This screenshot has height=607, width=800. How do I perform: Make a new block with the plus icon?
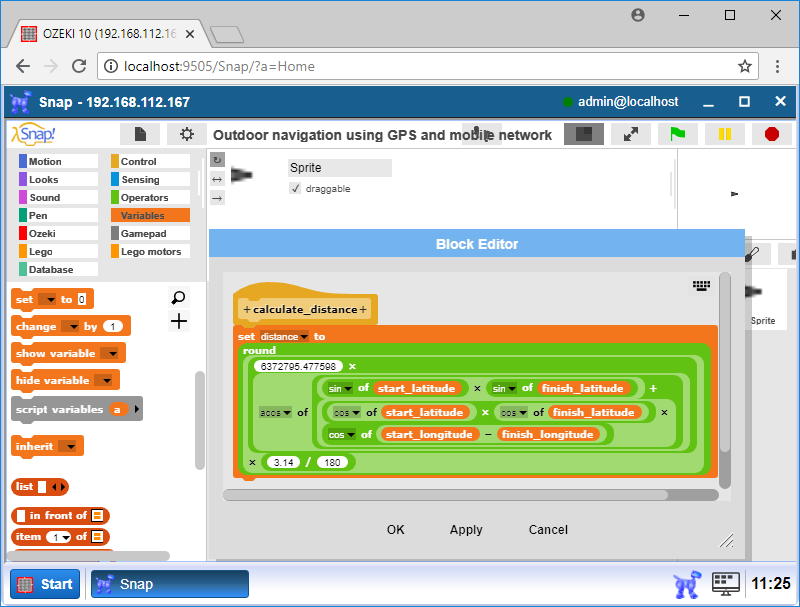[x=179, y=321]
